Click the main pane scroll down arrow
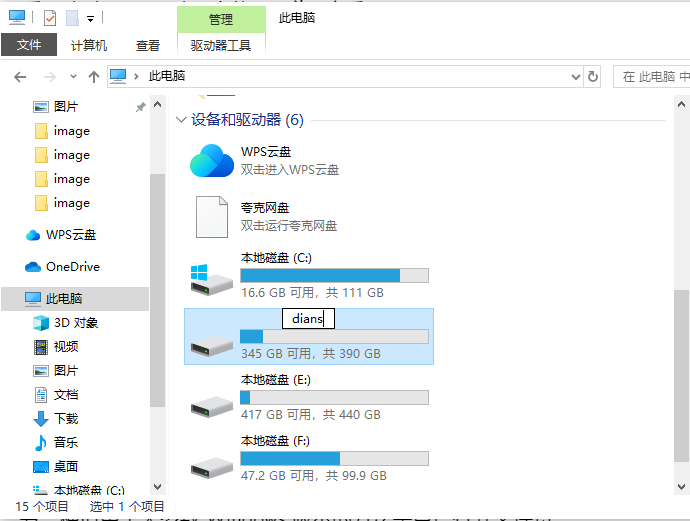The width and height of the screenshot is (690, 521). (x=681, y=487)
